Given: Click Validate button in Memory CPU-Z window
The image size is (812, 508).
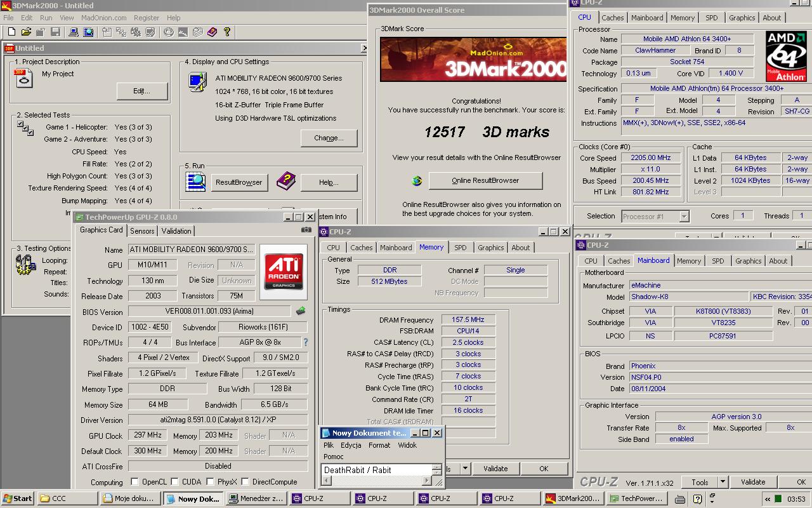Looking at the screenshot, I should pyautogui.click(x=495, y=469).
